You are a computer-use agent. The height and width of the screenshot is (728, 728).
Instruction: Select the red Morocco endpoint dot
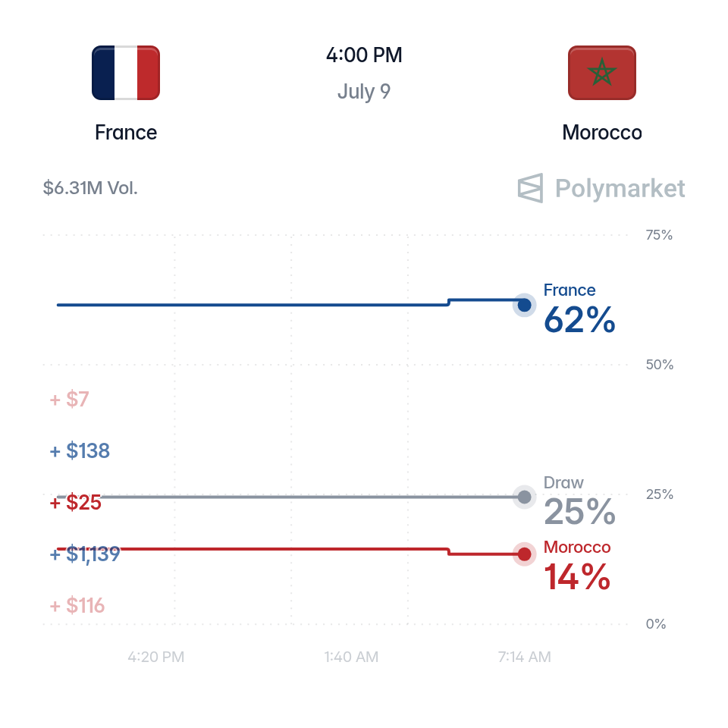tap(524, 554)
